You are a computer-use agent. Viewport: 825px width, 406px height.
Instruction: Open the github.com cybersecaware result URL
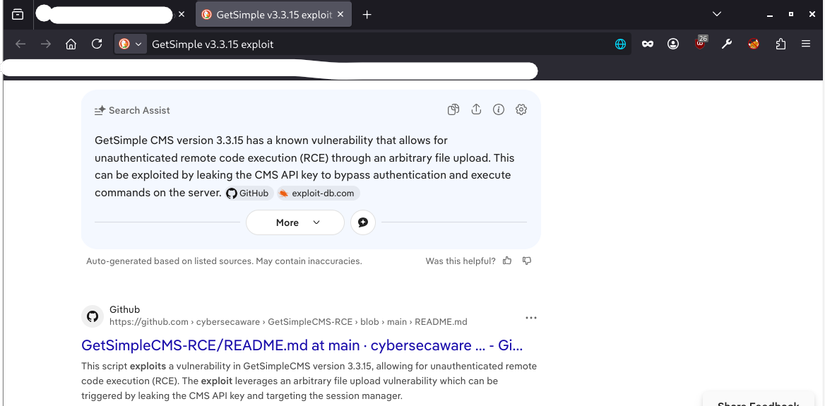[x=288, y=322]
